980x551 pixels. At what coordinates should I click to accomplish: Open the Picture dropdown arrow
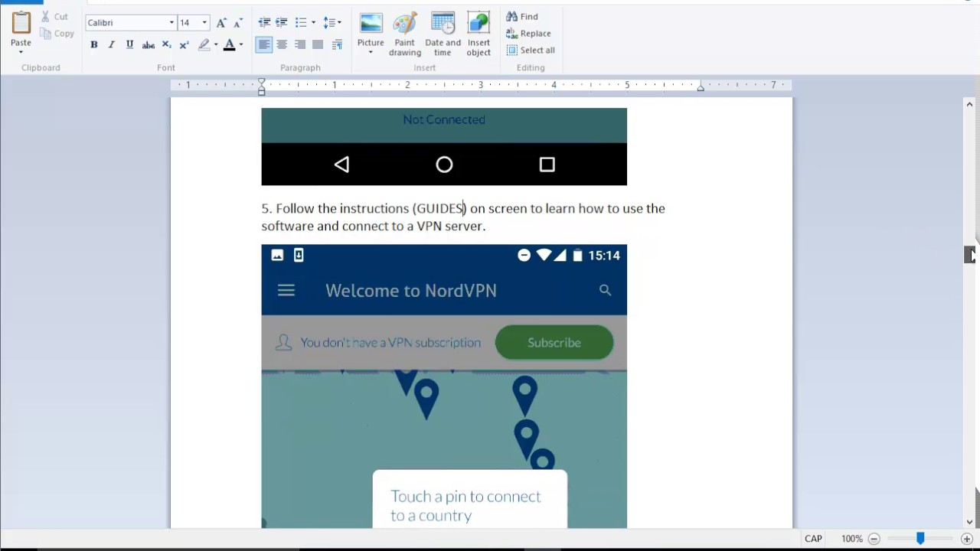point(371,53)
